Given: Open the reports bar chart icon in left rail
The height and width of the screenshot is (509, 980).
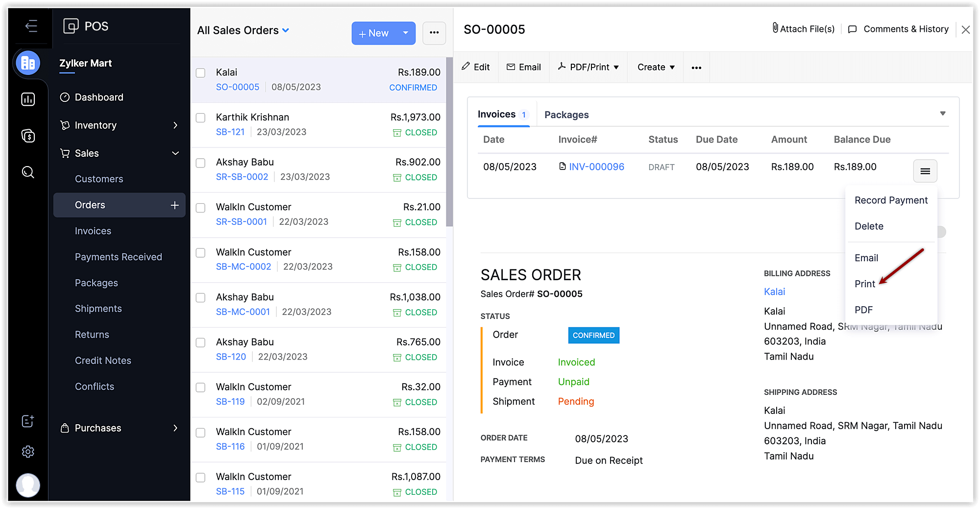Looking at the screenshot, I should 28,99.
